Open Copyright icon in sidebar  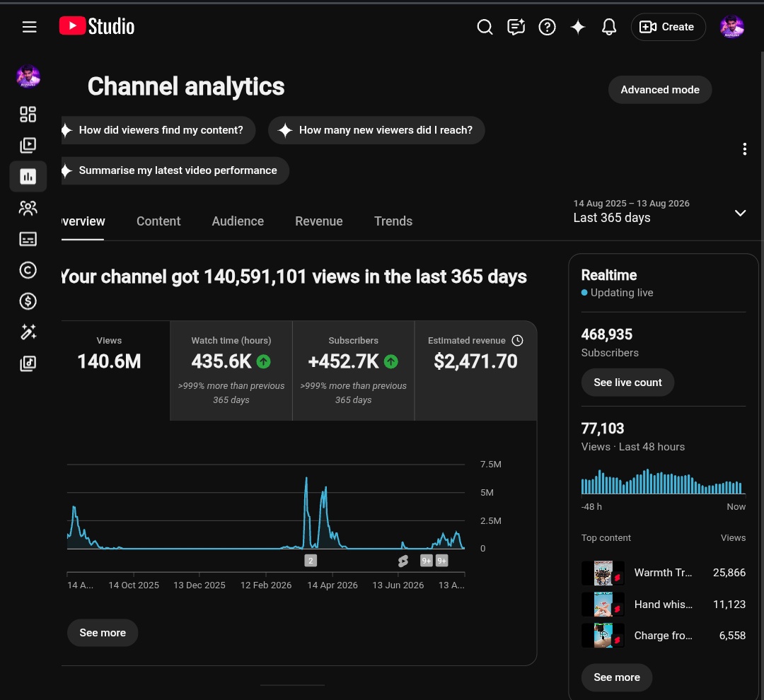tap(28, 270)
